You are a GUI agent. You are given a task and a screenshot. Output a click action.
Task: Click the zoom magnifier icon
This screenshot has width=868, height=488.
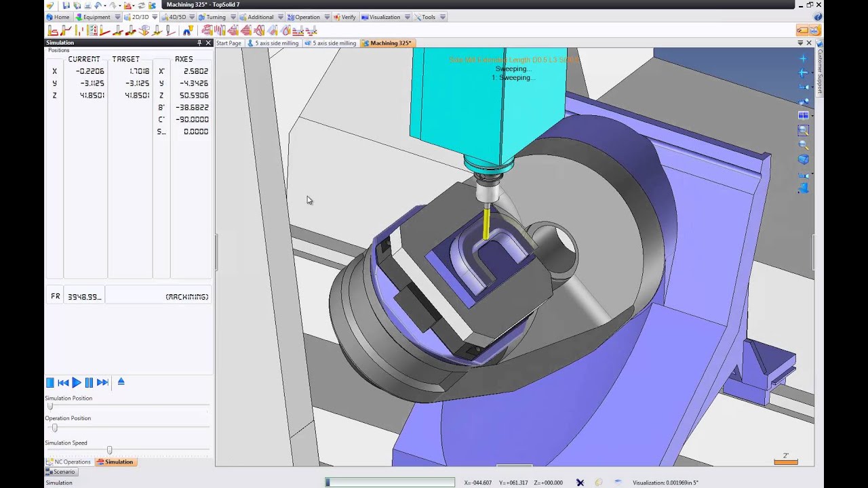[804, 144]
